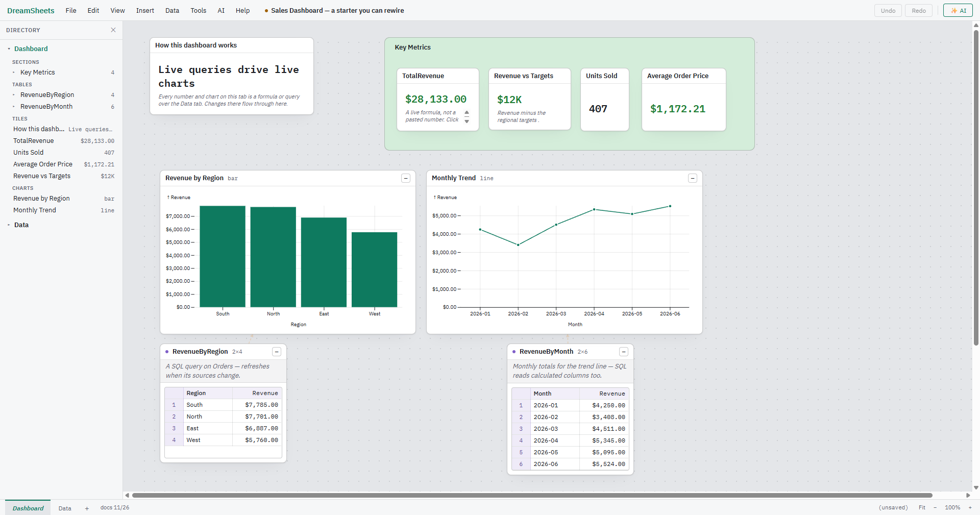
Task: Click the Undo button
Action: pos(888,11)
